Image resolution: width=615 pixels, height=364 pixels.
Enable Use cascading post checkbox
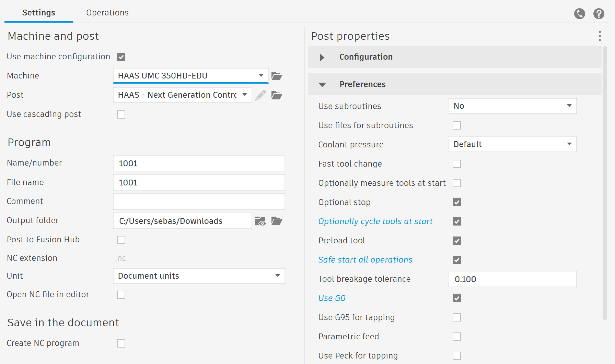(x=121, y=114)
